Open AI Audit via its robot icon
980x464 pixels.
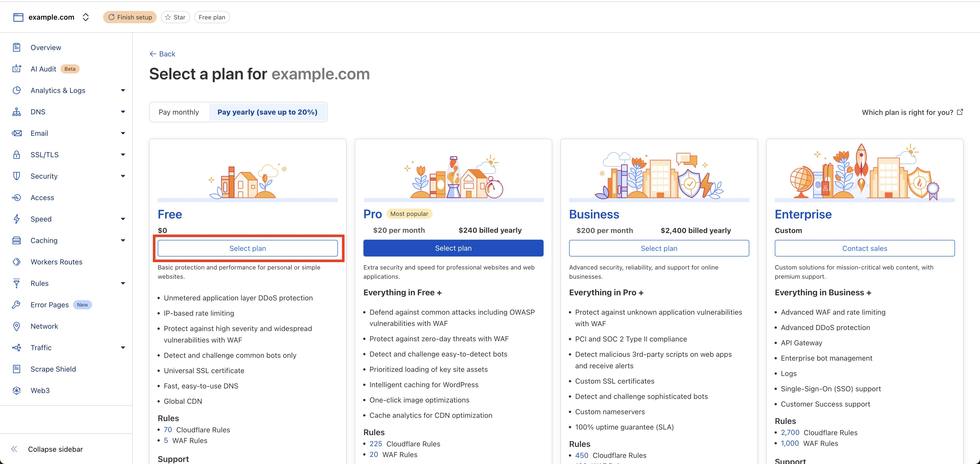16,69
